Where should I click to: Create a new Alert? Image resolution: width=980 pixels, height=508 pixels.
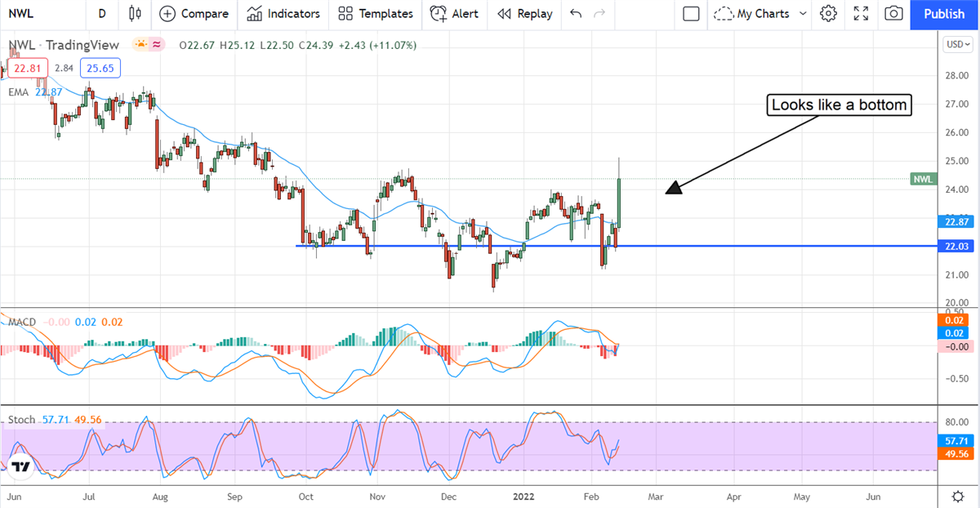point(455,14)
